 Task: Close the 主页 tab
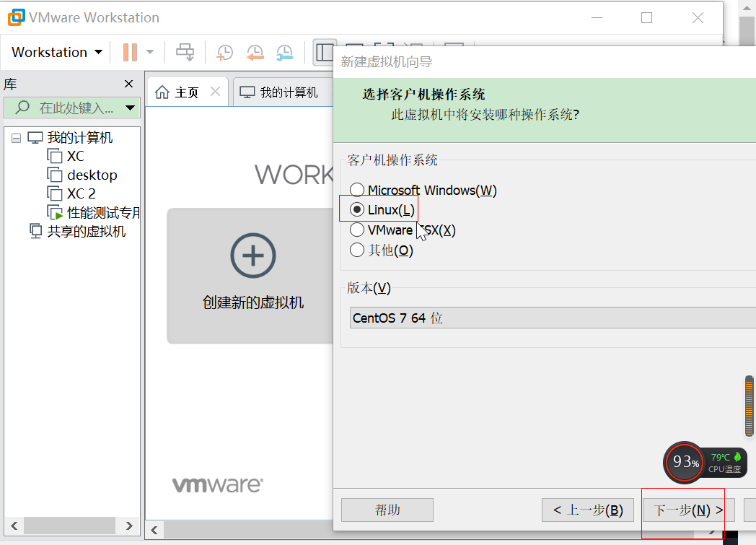click(216, 92)
